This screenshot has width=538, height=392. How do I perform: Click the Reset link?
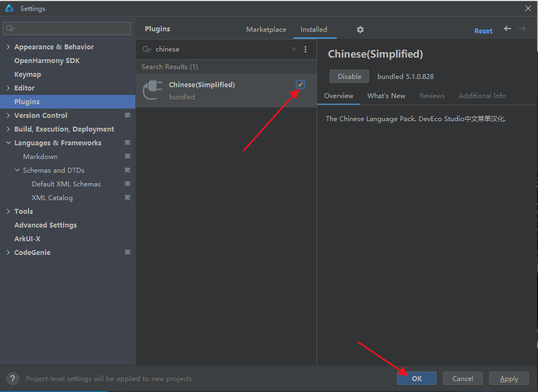(x=483, y=31)
